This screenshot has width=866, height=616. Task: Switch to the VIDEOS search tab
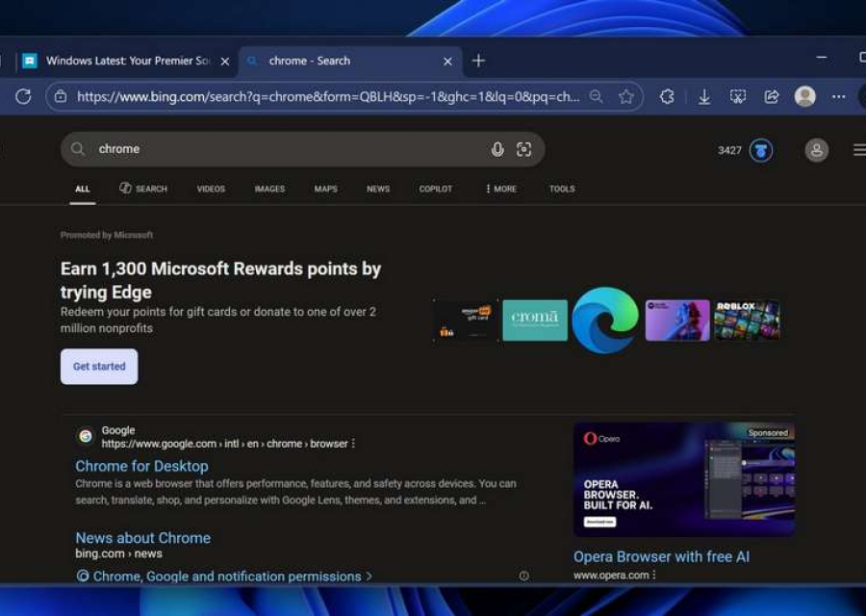pyautogui.click(x=211, y=189)
